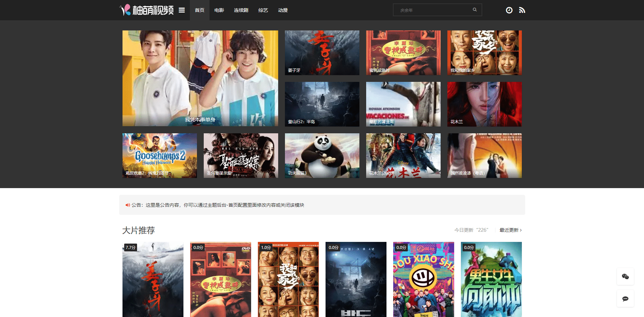Screen dimensions: 644x317
Task: Click the WeChat floating icon
Action: [625, 276]
